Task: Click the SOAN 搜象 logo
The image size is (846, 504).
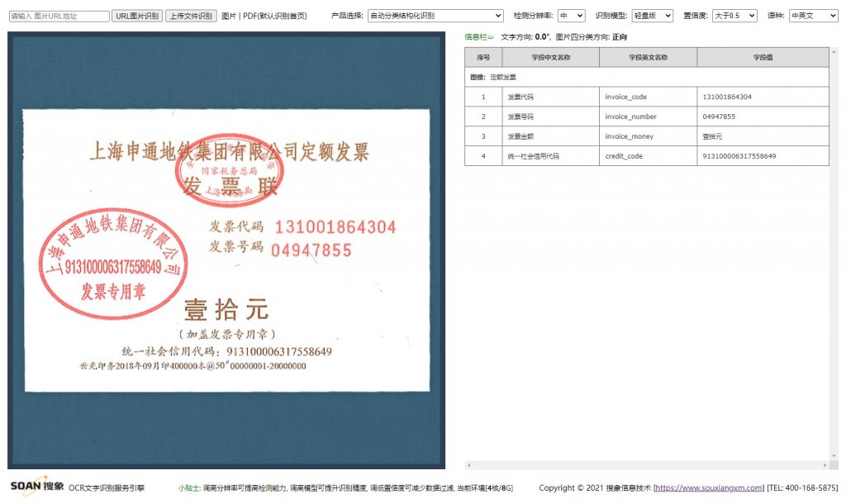Action: pos(37,486)
